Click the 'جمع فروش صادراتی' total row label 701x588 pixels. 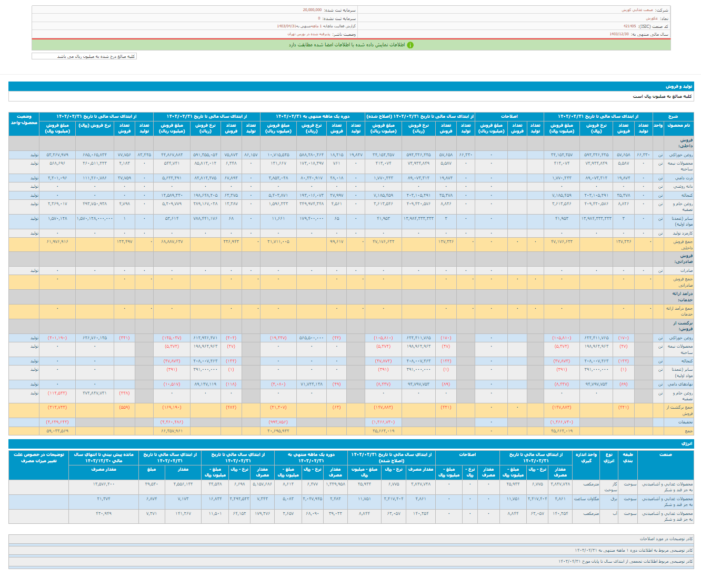click(678, 282)
